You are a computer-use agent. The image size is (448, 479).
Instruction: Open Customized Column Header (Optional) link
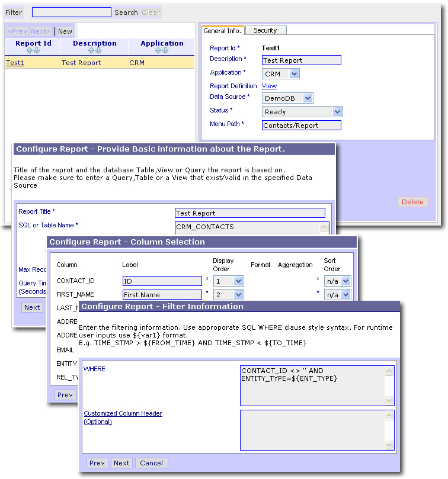(x=123, y=417)
